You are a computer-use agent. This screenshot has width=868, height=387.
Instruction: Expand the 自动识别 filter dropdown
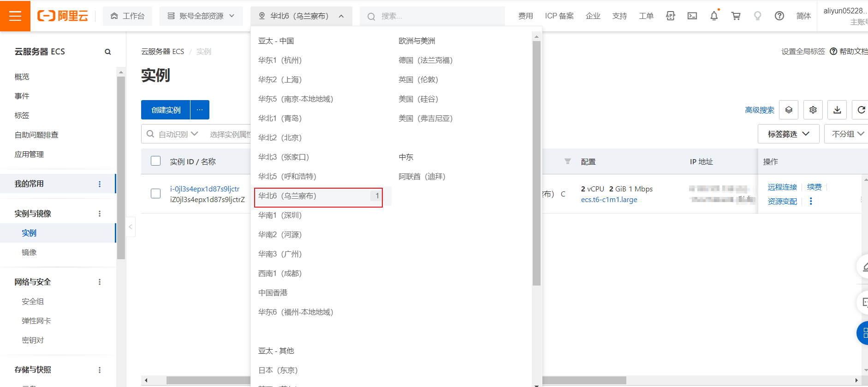tap(178, 134)
